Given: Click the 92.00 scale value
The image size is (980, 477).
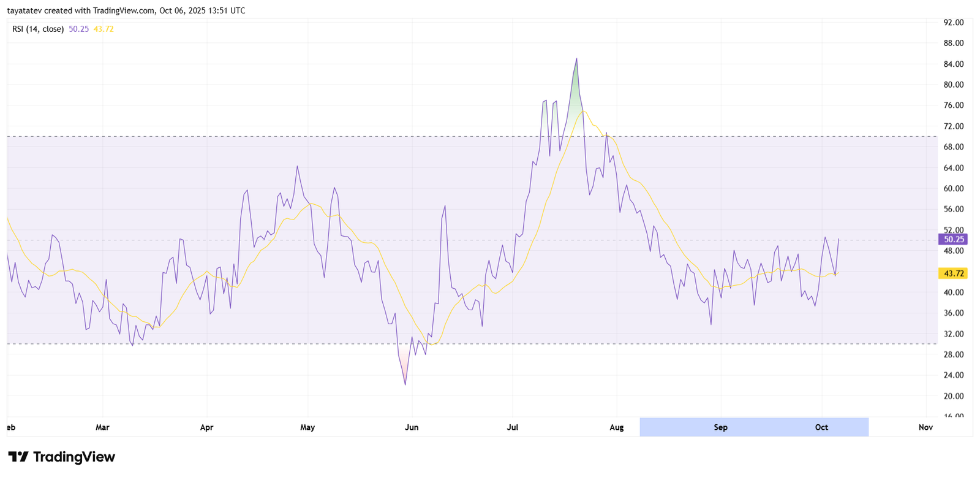Looking at the screenshot, I should tap(954, 22).
